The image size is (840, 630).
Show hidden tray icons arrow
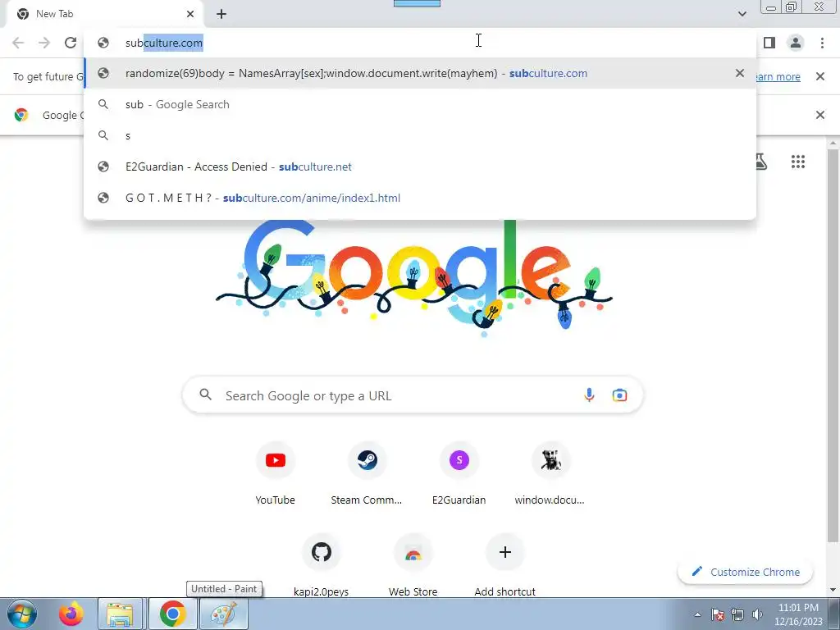pyautogui.click(x=697, y=614)
